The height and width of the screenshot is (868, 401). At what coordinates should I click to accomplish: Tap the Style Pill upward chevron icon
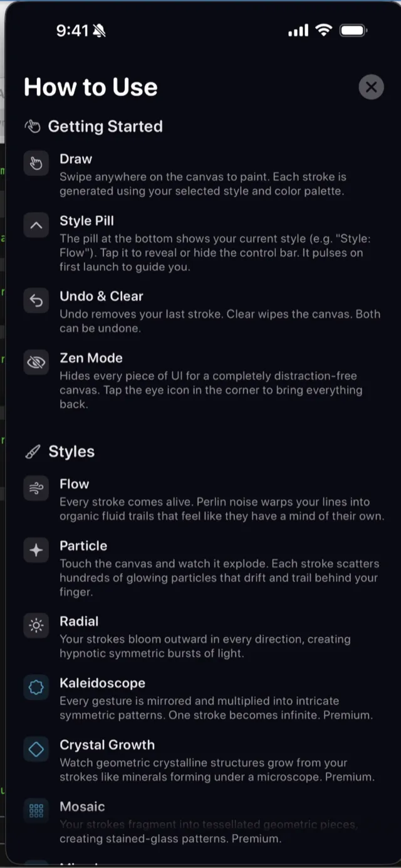pyautogui.click(x=36, y=225)
